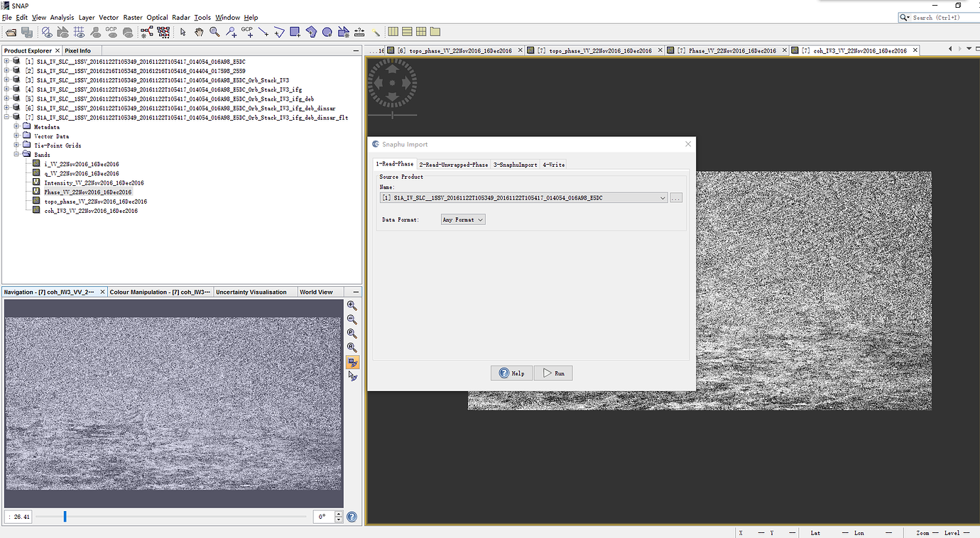The image size is (980, 538).
Task: Click Run in Snaphu Import dialog
Action: pyautogui.click(x=553, y=373)
